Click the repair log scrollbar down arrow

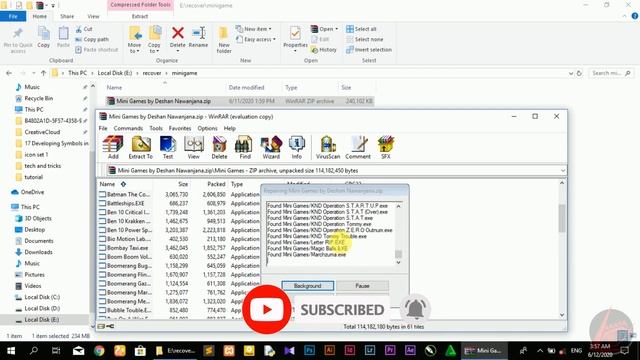coord(398,262)
